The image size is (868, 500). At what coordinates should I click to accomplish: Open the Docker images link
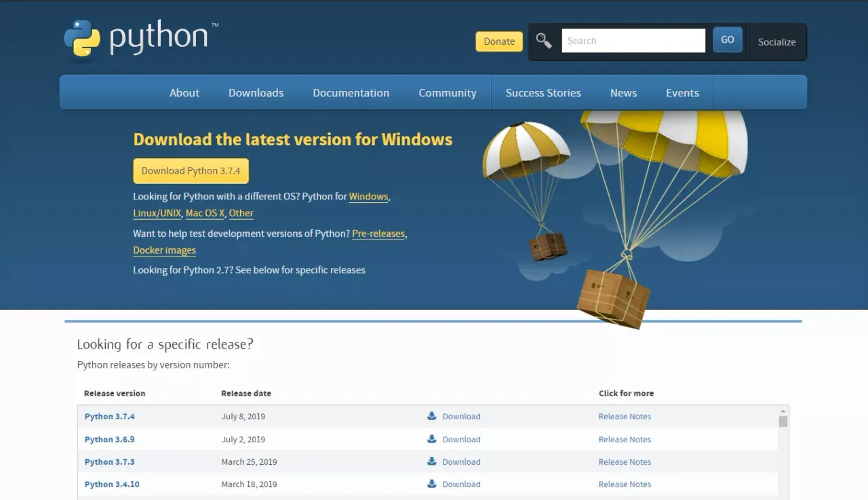point(165,250)
